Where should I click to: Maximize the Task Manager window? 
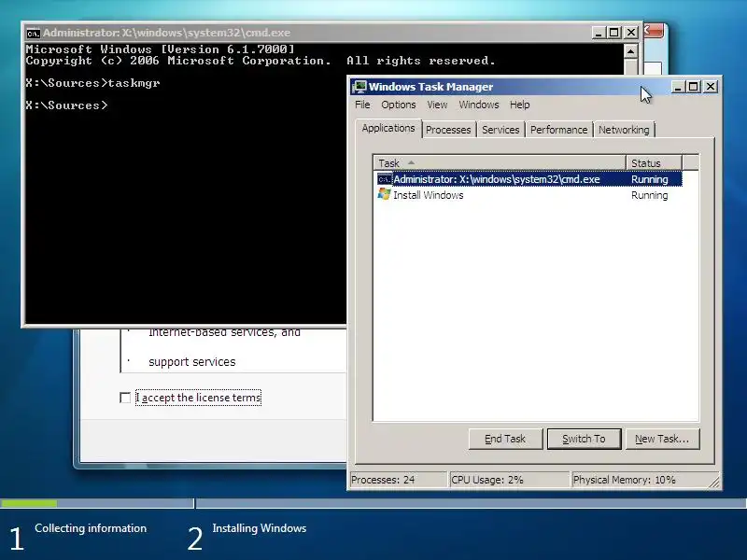pyautogui.click(x=693, y=87)
